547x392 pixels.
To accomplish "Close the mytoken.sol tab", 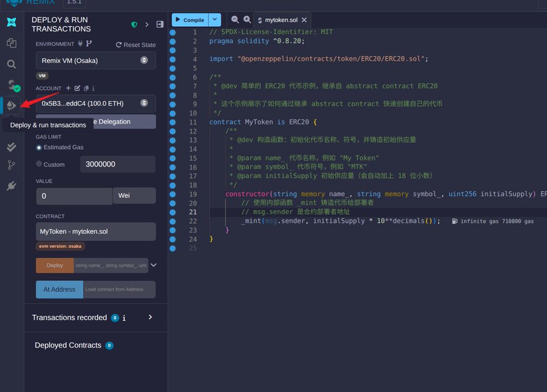I will 304,20.
